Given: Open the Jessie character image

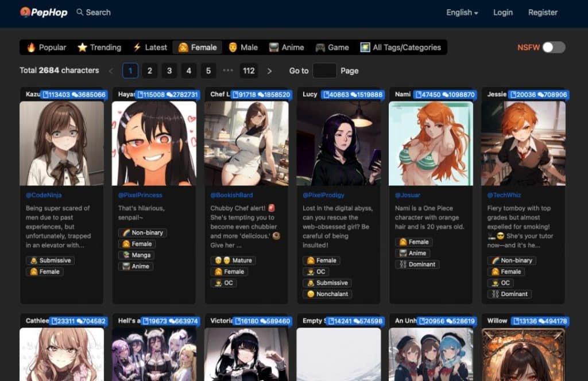Looking at the screenshot, I should click(x=523, y=143).
